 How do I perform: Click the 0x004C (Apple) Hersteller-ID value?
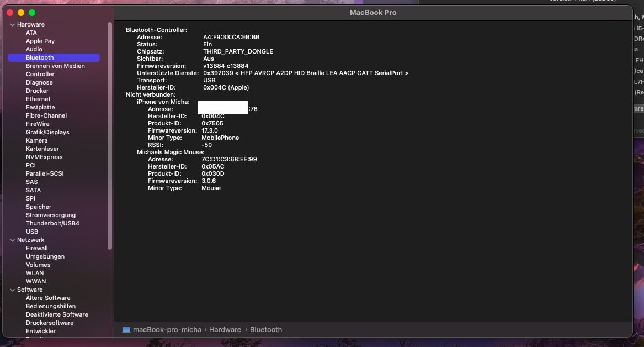(226, 87)
